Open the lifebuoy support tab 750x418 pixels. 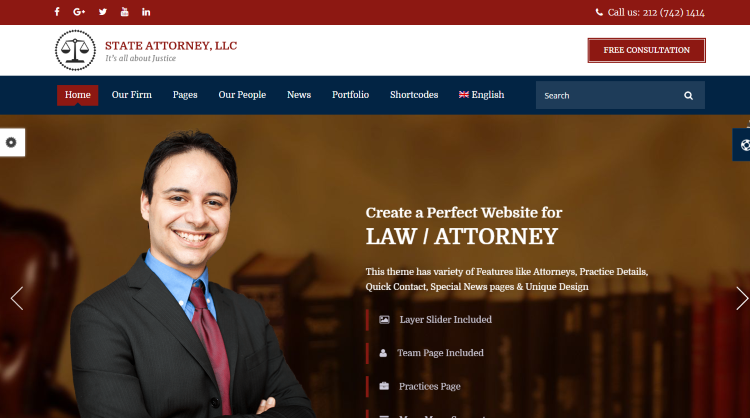(x=743, y=144)
